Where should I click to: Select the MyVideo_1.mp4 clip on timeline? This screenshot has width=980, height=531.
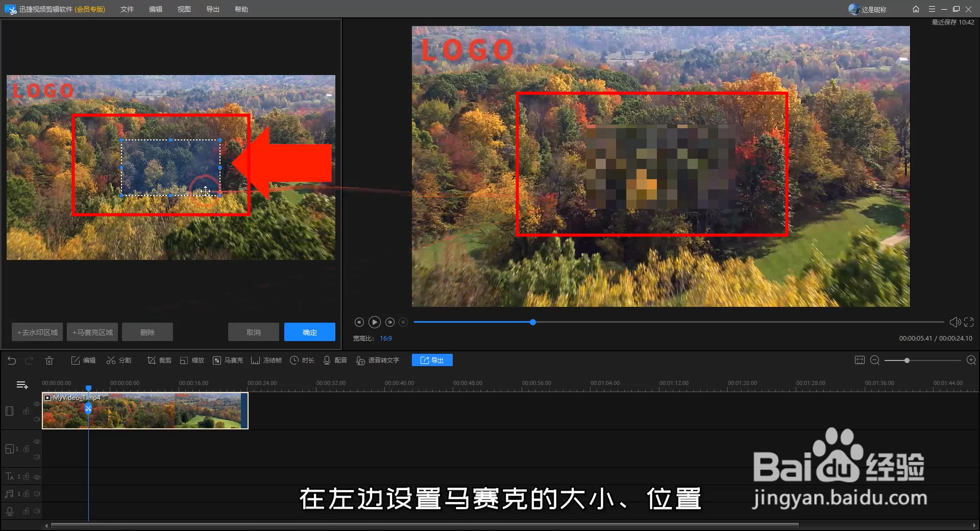pyautogui.click(x=145, y=411)
